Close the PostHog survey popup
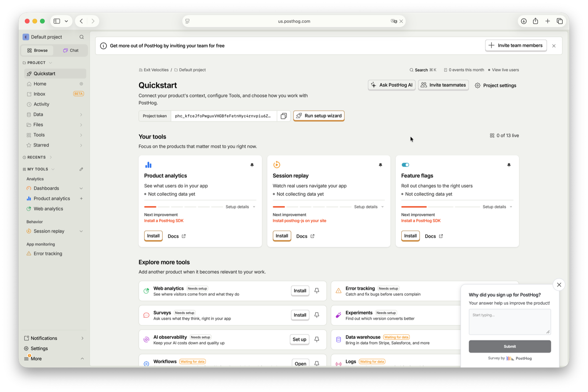Screen dimensions: 588x392 coord(559,285)
